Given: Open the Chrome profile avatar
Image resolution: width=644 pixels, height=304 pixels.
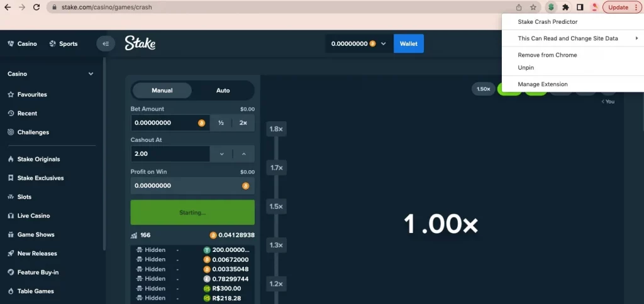Looking at the screenshot, I should 594,8.
